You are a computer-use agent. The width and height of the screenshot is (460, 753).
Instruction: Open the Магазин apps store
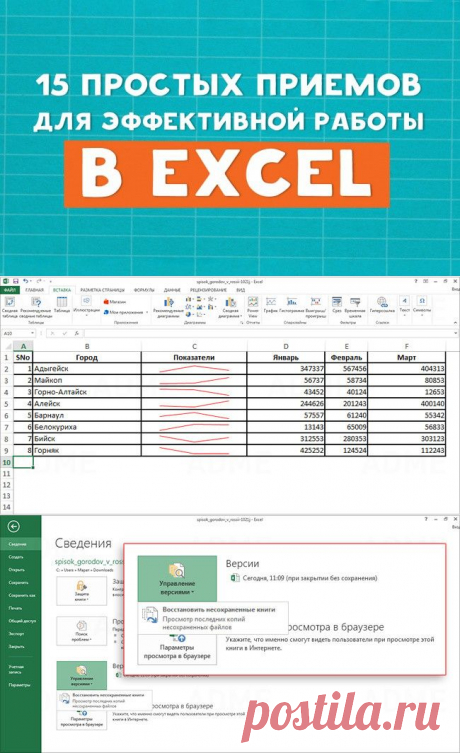(115, 302)
